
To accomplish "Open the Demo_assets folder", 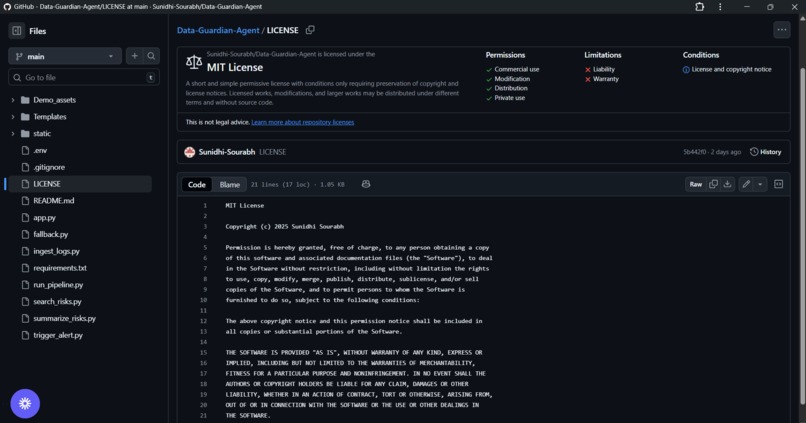I will pyautogui.click(x=54, y=100).
